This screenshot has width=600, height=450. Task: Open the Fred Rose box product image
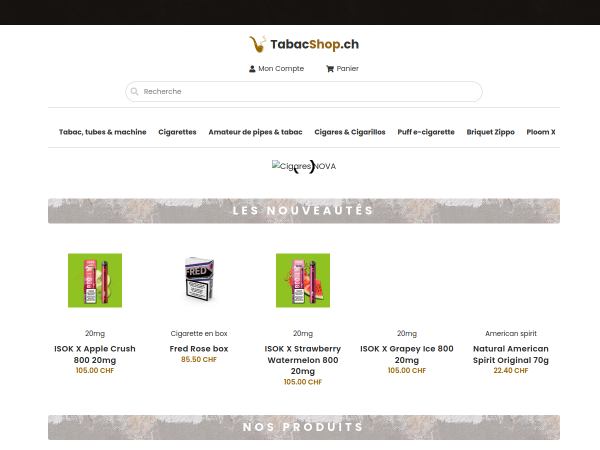pos(199,280)
